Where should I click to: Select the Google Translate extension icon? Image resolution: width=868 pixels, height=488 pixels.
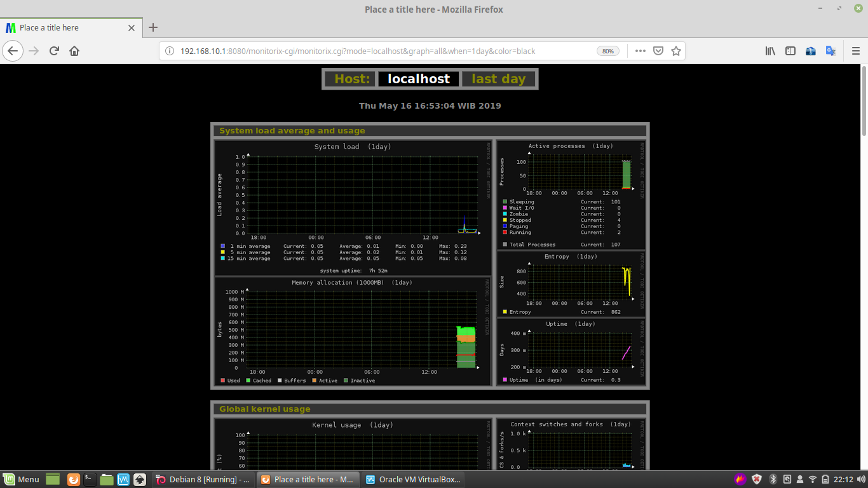click(x=831, y=50)
